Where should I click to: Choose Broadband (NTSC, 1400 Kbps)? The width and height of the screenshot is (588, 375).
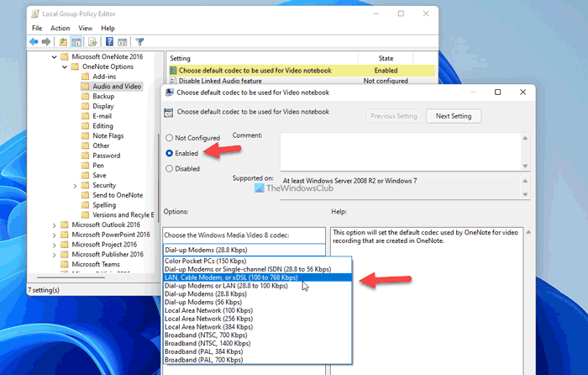click(258, 343)
